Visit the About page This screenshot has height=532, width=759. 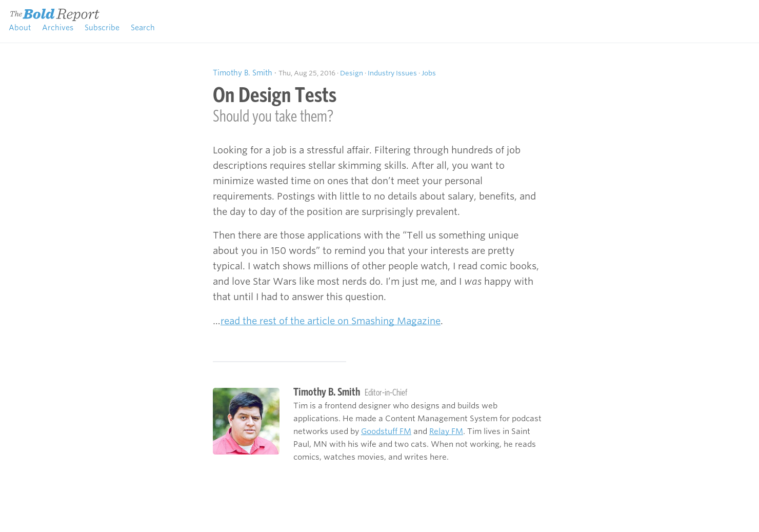[x=19, y=28]
